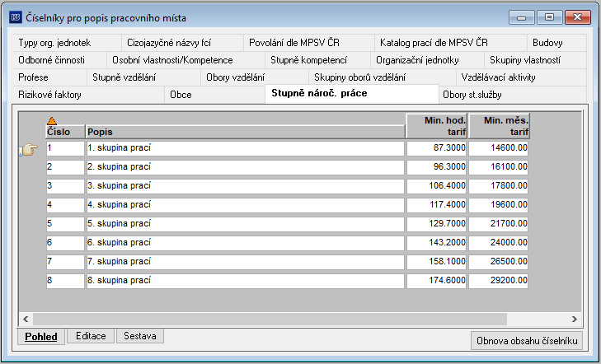Viewport: 601px width, 364px height.
Task: Select the '2. skupina prací' cell
Action: [x=246, y=167]
